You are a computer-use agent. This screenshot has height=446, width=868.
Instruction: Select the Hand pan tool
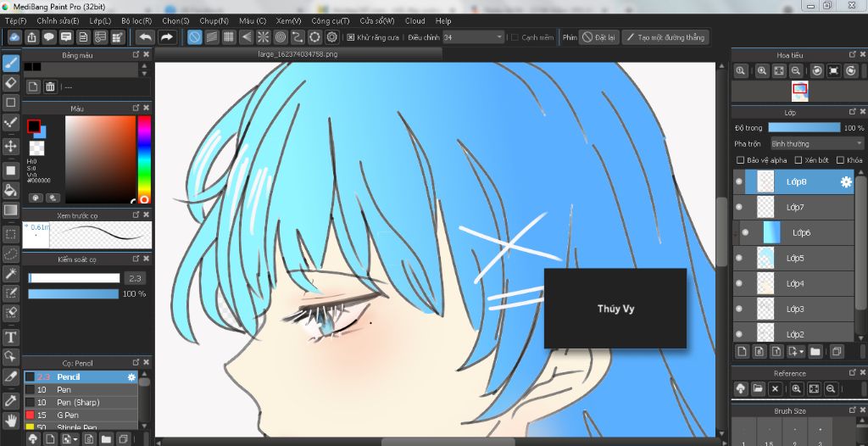[x=11, y=420]
